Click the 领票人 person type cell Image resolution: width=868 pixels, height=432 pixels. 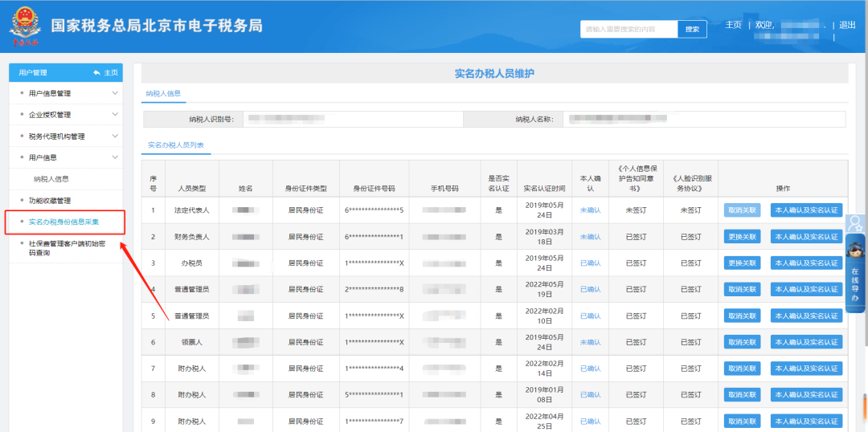pos(192,342)
